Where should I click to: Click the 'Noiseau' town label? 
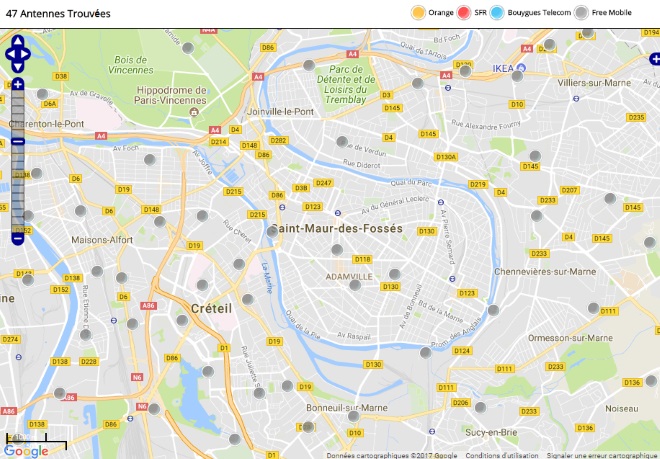click(x=622, y=408)
